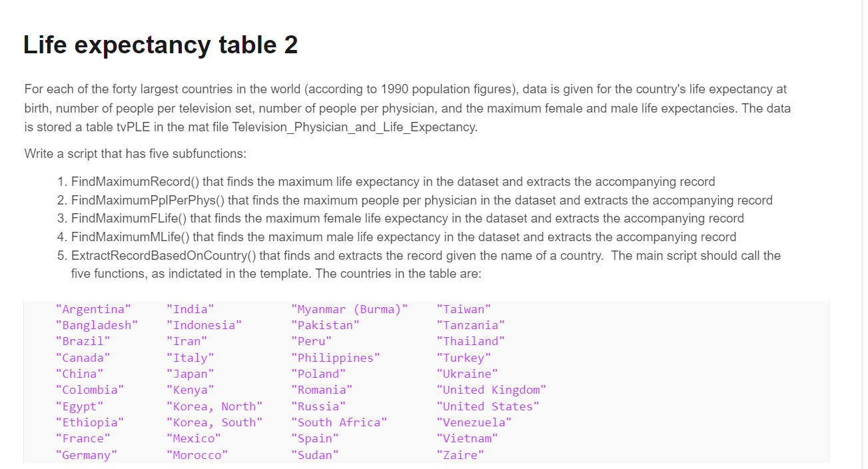868x469 pixels.
Task: Click "Vietnam" in the fourth column
Action: (x=468, y=438)
